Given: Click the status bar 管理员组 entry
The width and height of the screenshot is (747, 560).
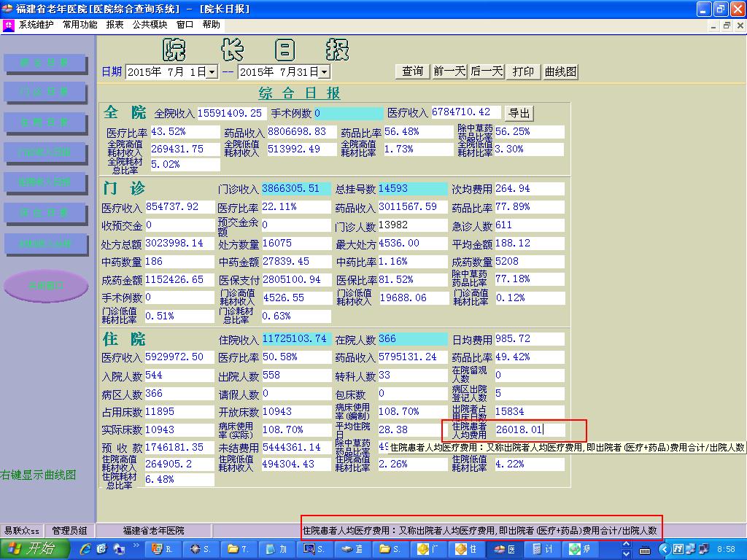Looking at the screenshot, I should coord(69,531).
